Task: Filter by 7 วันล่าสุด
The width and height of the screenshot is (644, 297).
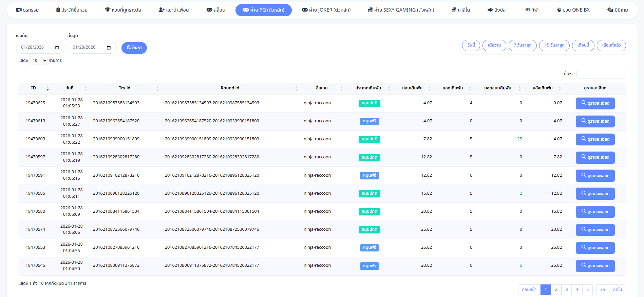Action: pos(522,46)
